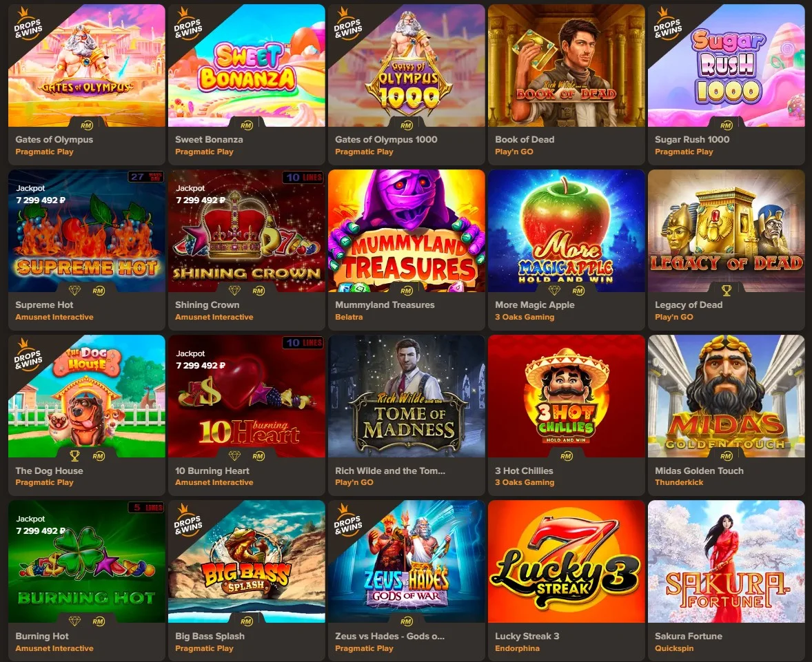812x662 pixels.
Task: Click the diamond icon on Burning Hot
Action: 75,621
